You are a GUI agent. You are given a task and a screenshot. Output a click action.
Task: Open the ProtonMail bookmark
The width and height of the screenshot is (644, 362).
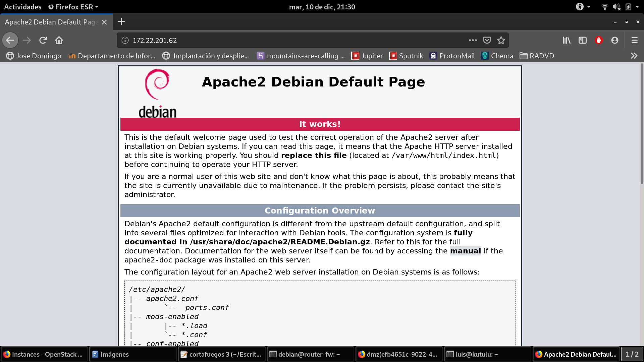click(452, 56)
